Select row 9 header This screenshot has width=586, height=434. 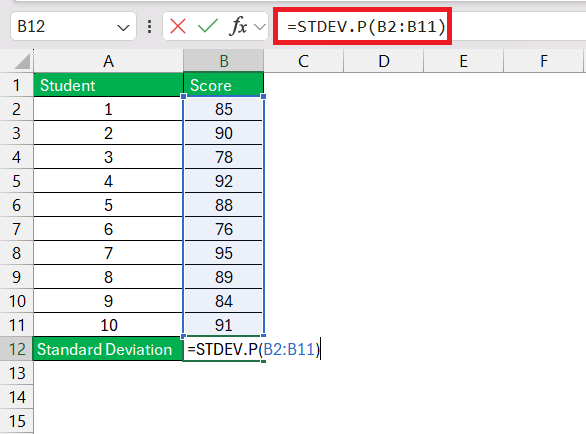(16, 277)
